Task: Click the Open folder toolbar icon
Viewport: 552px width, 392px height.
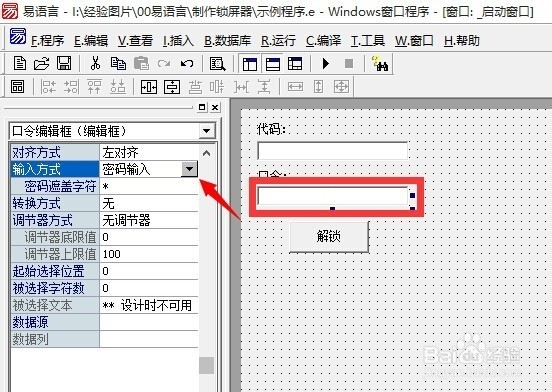Action: 42,64
